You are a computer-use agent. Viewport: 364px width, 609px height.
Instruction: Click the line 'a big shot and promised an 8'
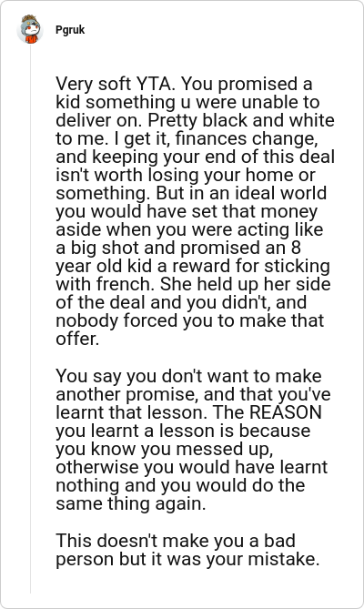pos(179,248)
